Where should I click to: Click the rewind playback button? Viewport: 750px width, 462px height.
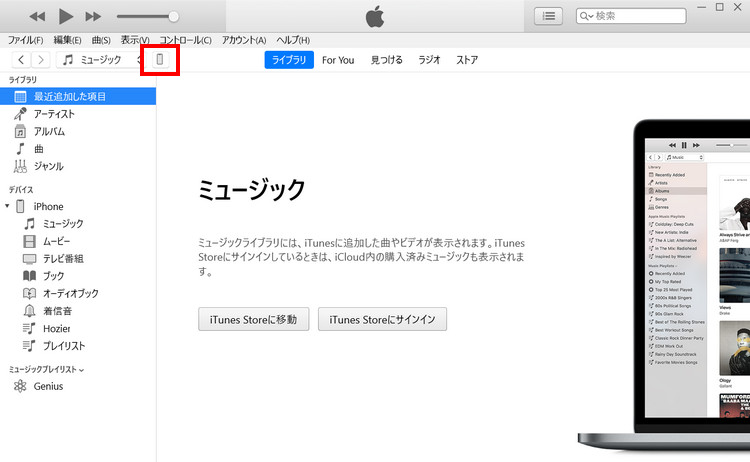[x=37, y=17]
